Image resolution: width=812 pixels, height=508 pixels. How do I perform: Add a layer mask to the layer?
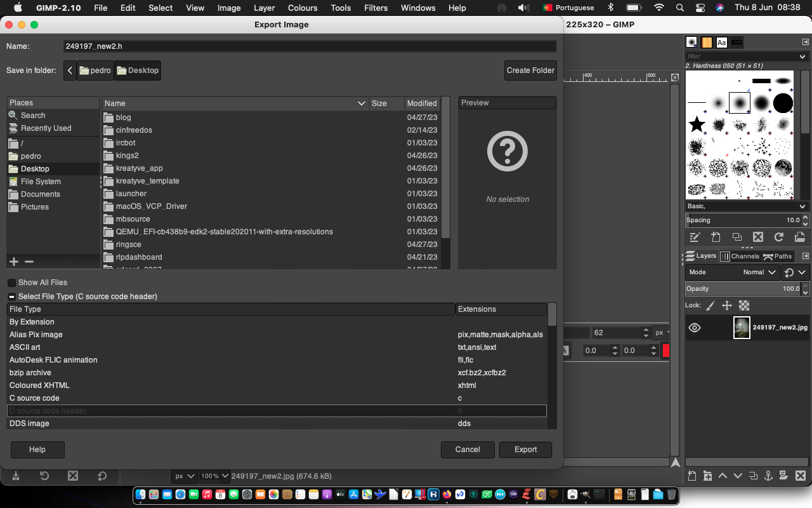click(x=783, y=476)
